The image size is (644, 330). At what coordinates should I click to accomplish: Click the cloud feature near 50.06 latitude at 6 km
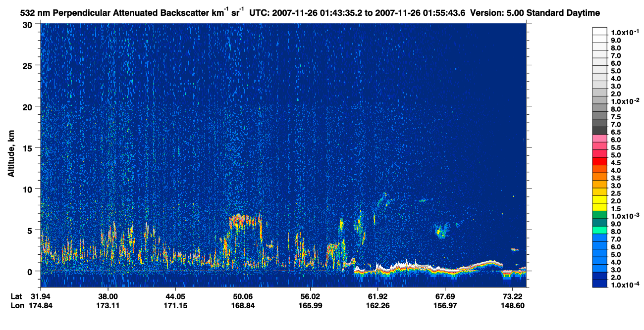pyautogui.click(x=245, y=221)
